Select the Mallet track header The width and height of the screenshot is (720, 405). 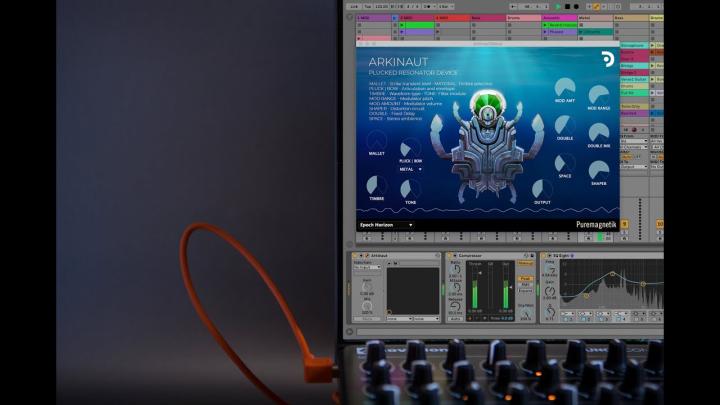tap(595, 18)
